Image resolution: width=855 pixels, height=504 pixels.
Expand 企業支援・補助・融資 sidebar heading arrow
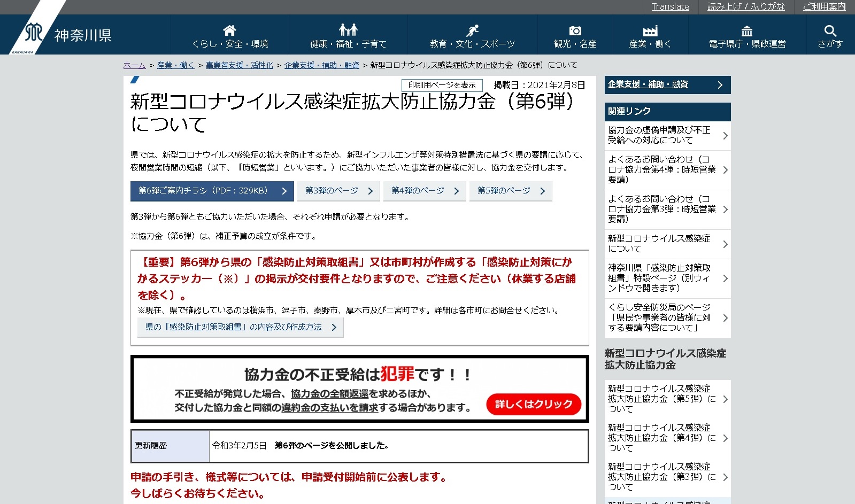720,85
